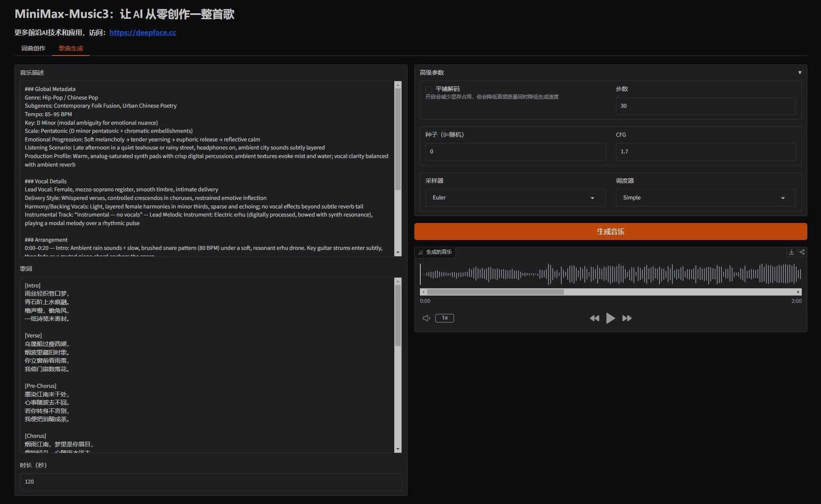The width and height of the screenshot is (821, 504).
Task: Click the 2:00 duration label
Action: click(x=796, y=301)
